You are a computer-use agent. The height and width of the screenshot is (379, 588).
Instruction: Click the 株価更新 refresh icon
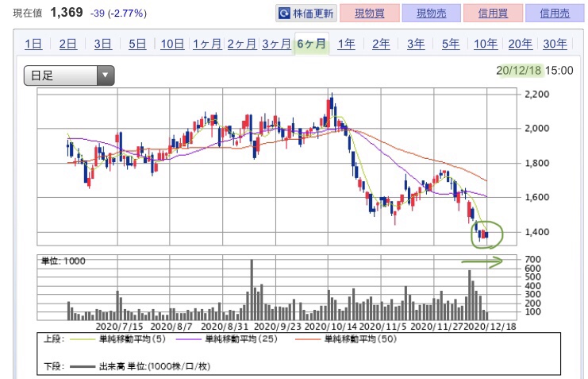point(284,14)
